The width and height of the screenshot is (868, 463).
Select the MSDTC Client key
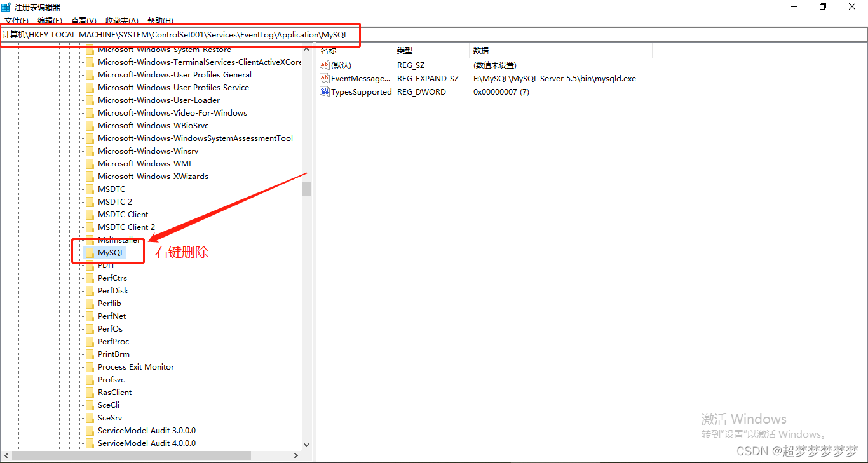[x=123, y=215]
